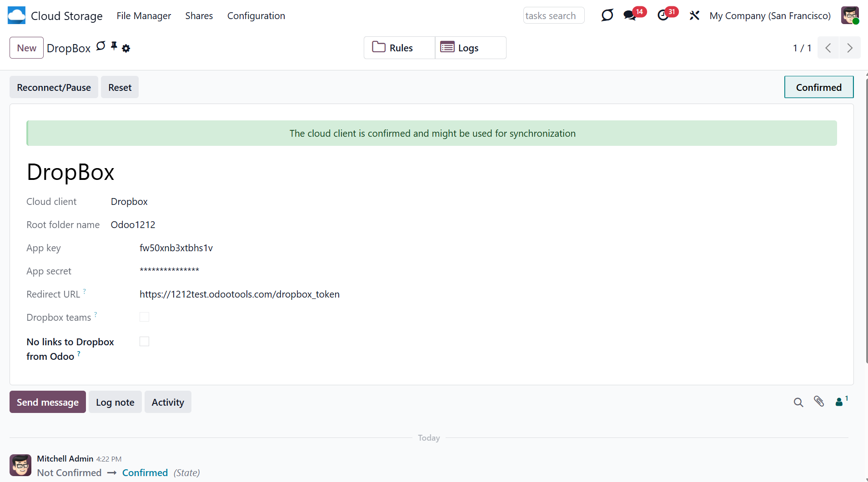Open the messages chat bubble icon
Screen dimensions: 868x482
[630, 15]
